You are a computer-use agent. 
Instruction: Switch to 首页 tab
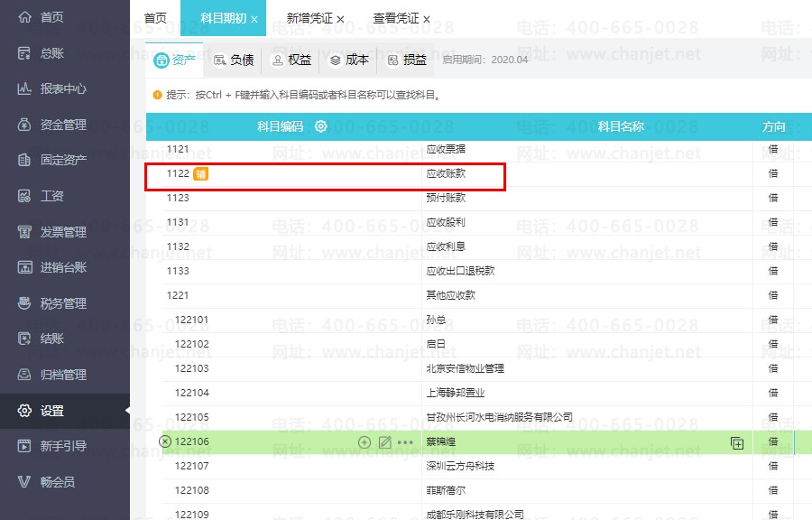pyautogui.click(x=155, y=18)
